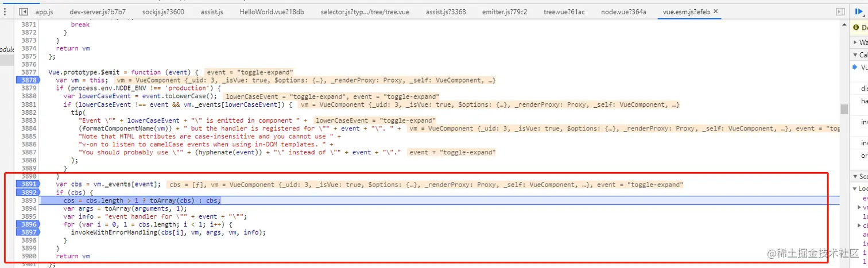Add a breakpoint on line number 3893

tap(28, 200)
